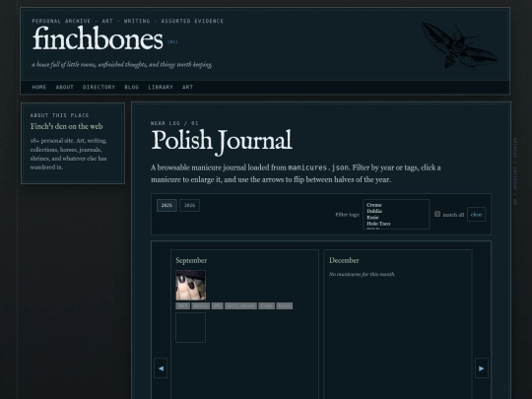Click the 'No manicures for this month.' text
This screenshot has width=532, height=399.
[x=362, y=274]
